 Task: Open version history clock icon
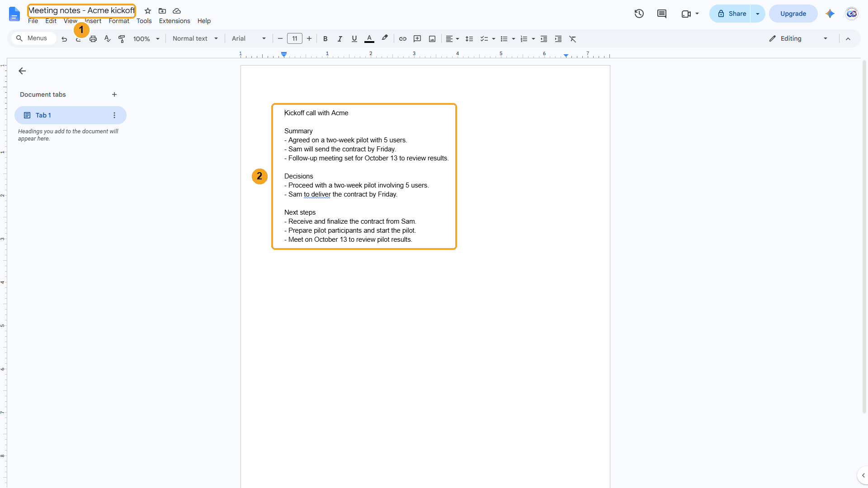[x=639, y=14]
